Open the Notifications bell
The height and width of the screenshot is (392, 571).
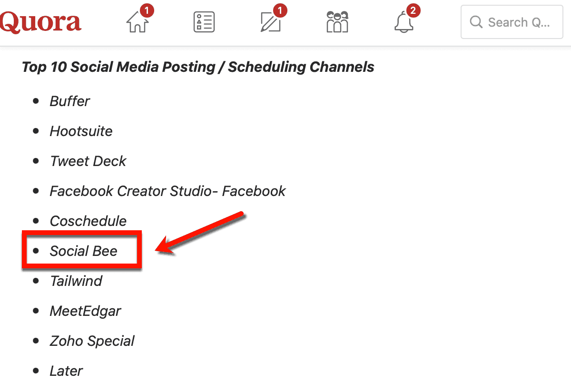pyautogui.click(x=404, y=23)
